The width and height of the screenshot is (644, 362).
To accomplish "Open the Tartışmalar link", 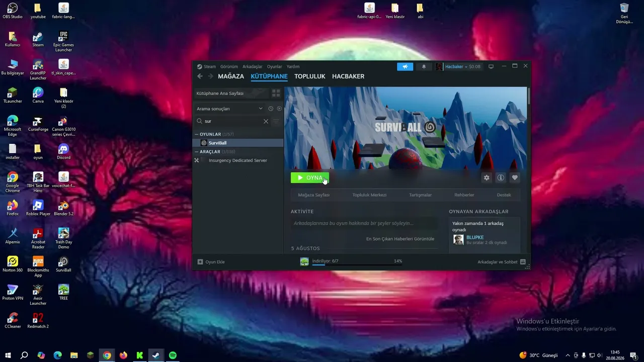I will coord(421,195).
